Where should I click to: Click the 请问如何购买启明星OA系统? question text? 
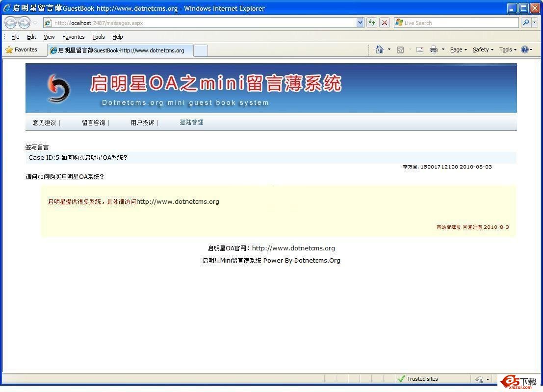[x=65, y=177]
